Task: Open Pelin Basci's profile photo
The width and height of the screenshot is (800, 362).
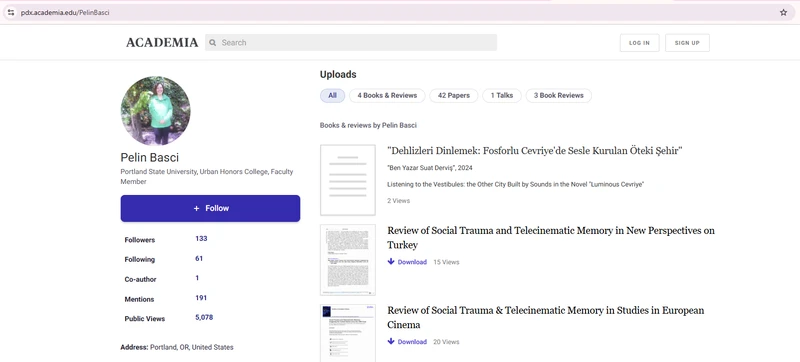Action: pyautogui.click(x=156, y=111)
